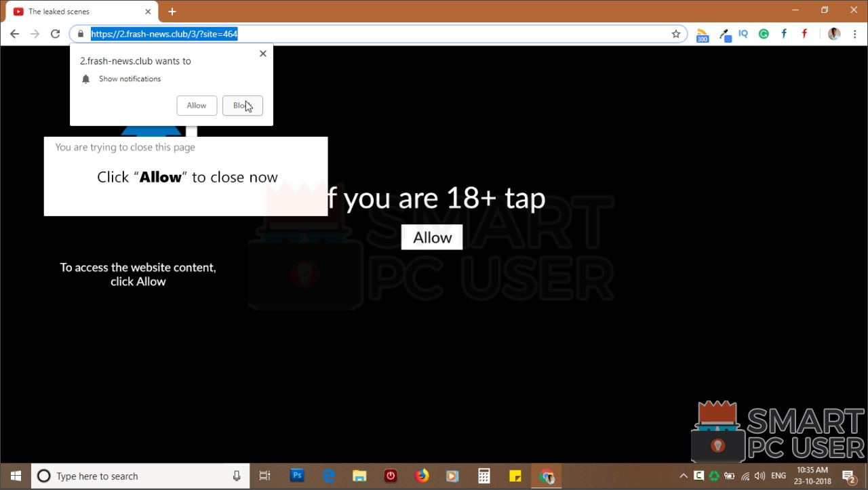Click the red f extension icon
This screenshot has height=490, width=868.
pyautogui.click(x=804, y=34)
